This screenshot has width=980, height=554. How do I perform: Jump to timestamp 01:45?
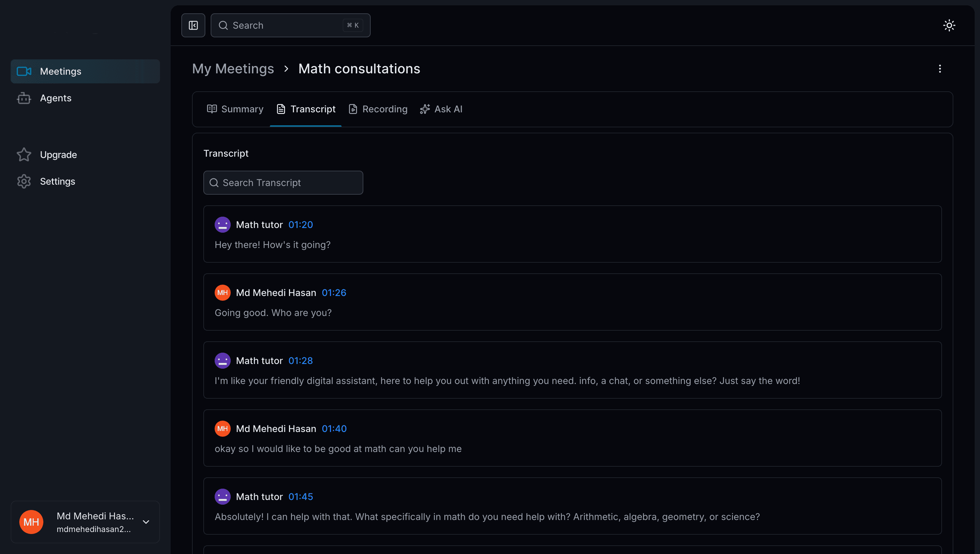301,497
